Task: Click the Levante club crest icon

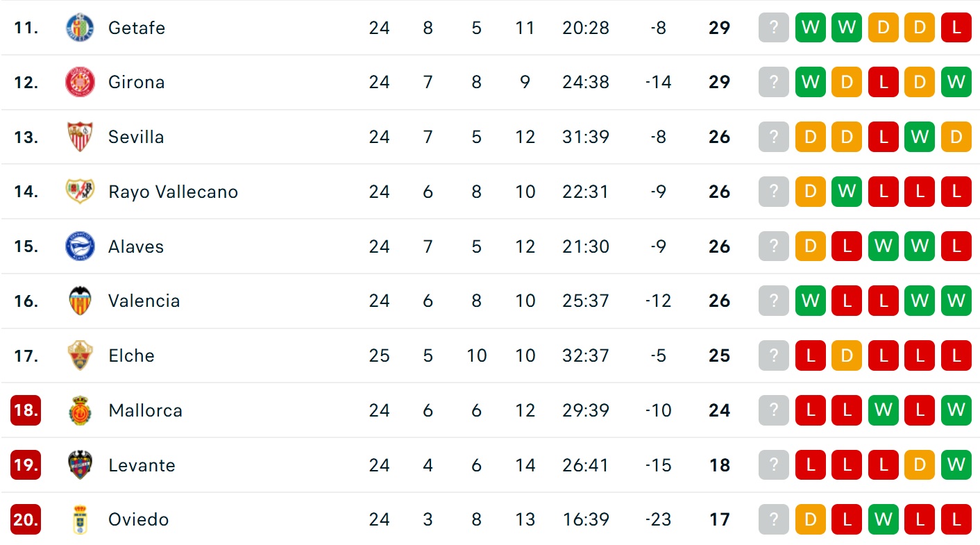Action: click(80, 465)
